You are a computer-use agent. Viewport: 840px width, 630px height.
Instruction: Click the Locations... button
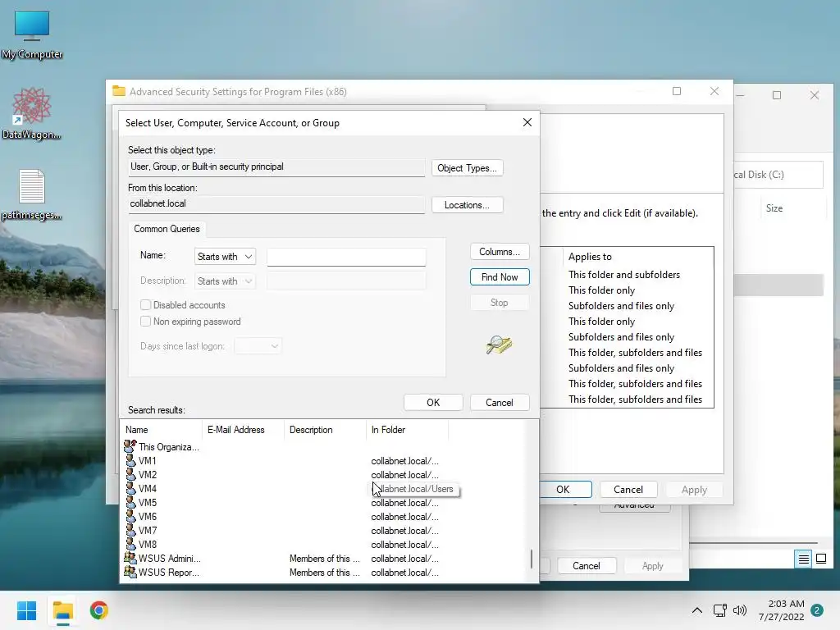click(x=467, y=205)
